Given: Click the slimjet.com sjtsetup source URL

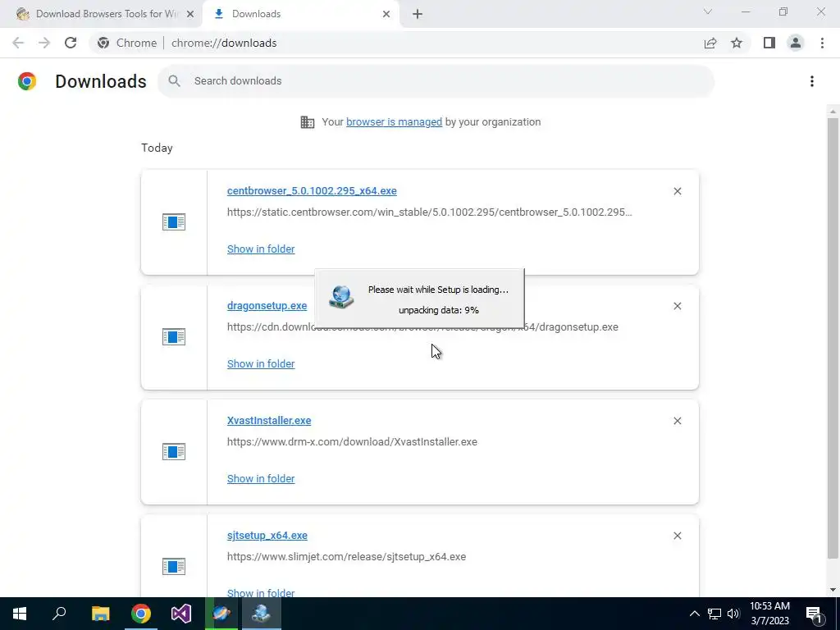Looking at the screenshot, I should [x=347, y=557].
